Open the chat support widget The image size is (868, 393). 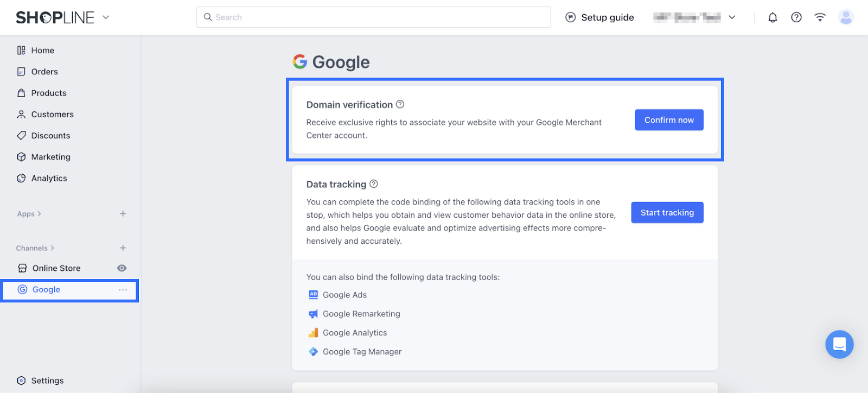tap(839, 345)
